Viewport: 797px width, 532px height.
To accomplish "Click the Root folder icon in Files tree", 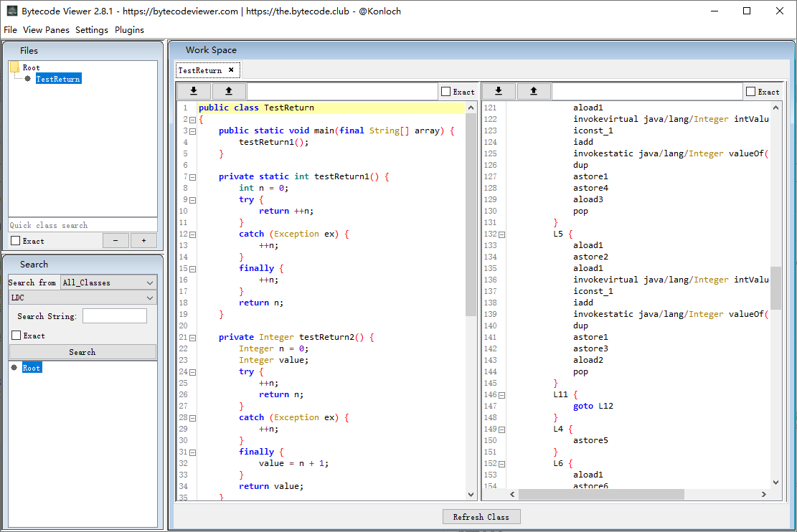I will point(14,67).
